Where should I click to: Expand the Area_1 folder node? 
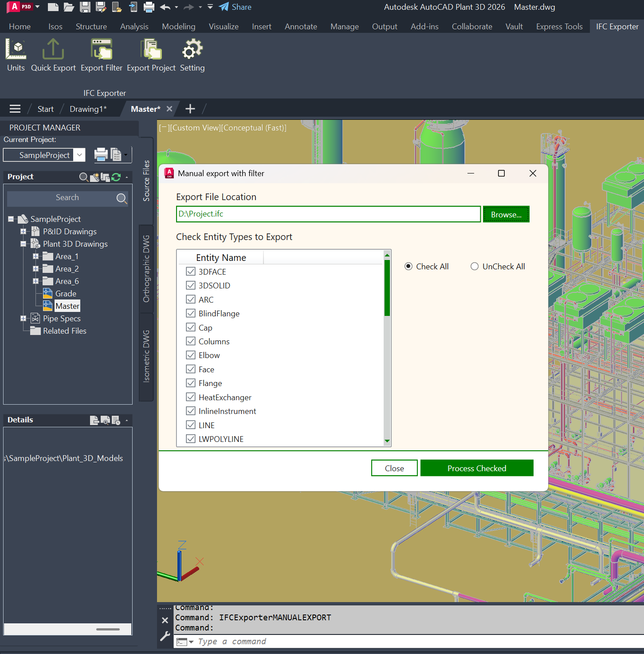point(35,256)
